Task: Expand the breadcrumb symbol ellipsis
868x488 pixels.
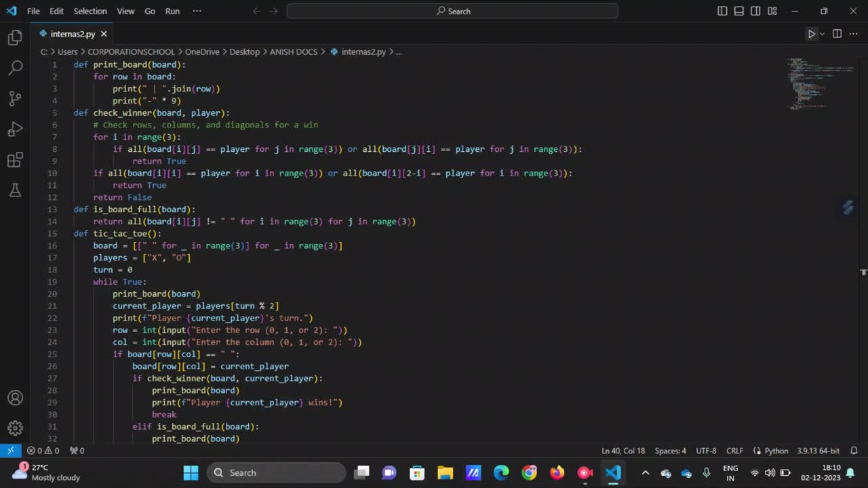Action: 399,52
